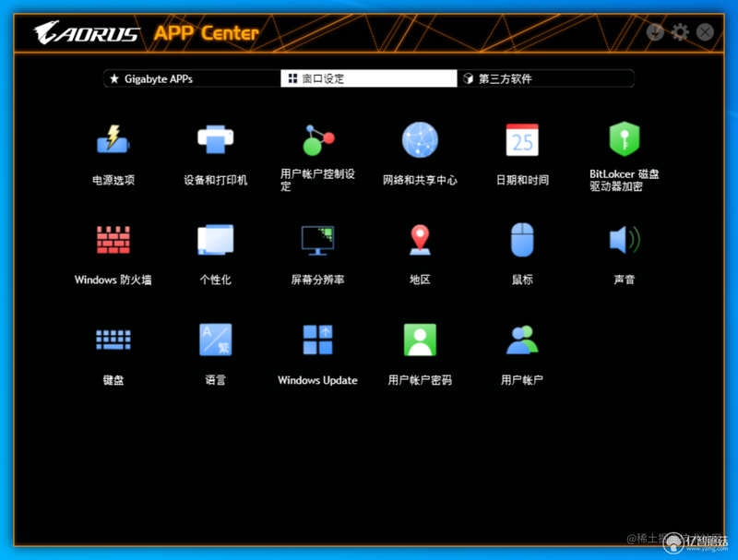The height and width of the screenshot is (560, 738).
Task: Click the "Windows Update" label
Action: click(317, 380)
